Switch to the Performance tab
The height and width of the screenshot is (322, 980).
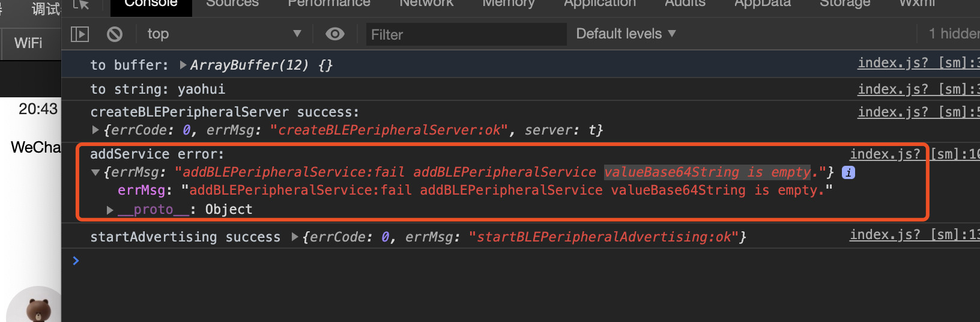pos(329,3)
